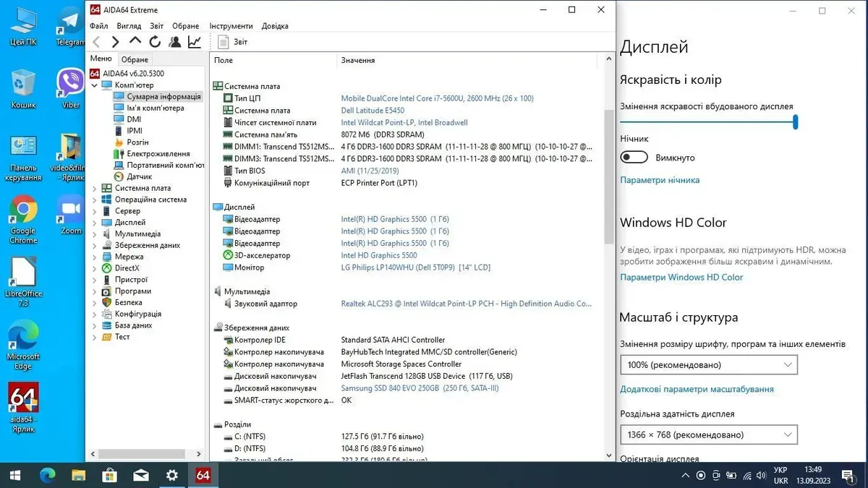The width and height of the screenshot is (868, 488).
Task: Open the 100% scale dropdown
Action: [x=708, y=365]
